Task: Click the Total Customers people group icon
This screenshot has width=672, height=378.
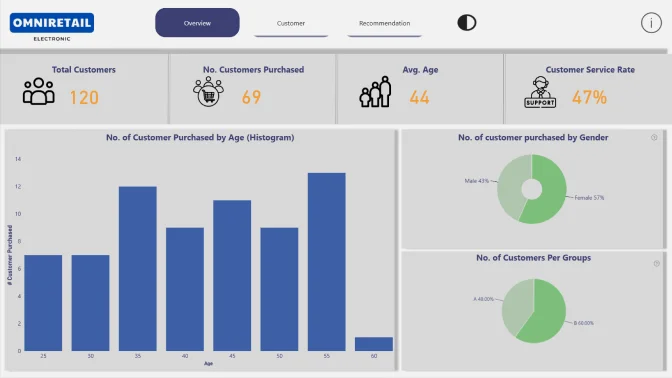Action: point(39,91)
